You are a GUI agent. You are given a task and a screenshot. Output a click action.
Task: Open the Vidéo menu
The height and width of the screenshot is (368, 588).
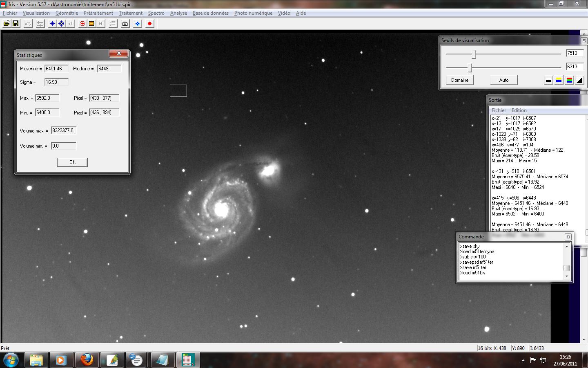tap(284, 13)
